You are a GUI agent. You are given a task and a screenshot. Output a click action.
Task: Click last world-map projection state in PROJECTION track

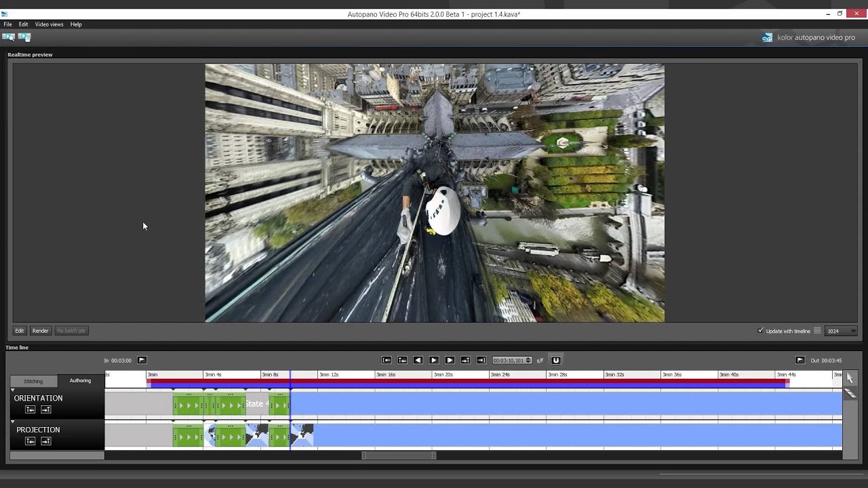click(302, 434)
